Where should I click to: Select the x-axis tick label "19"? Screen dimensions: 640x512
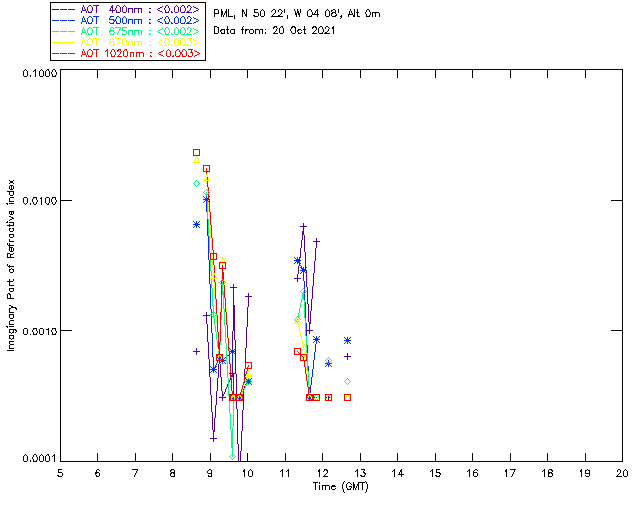pos(585,473)
